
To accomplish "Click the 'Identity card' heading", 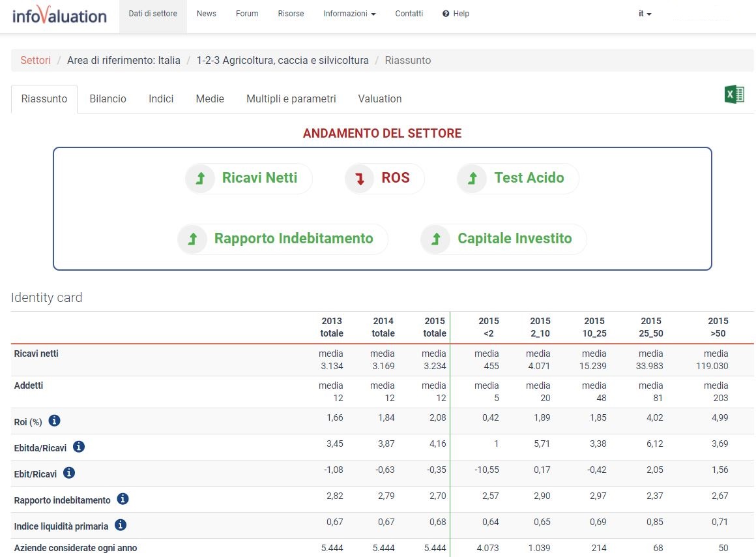I will [47, 297].
